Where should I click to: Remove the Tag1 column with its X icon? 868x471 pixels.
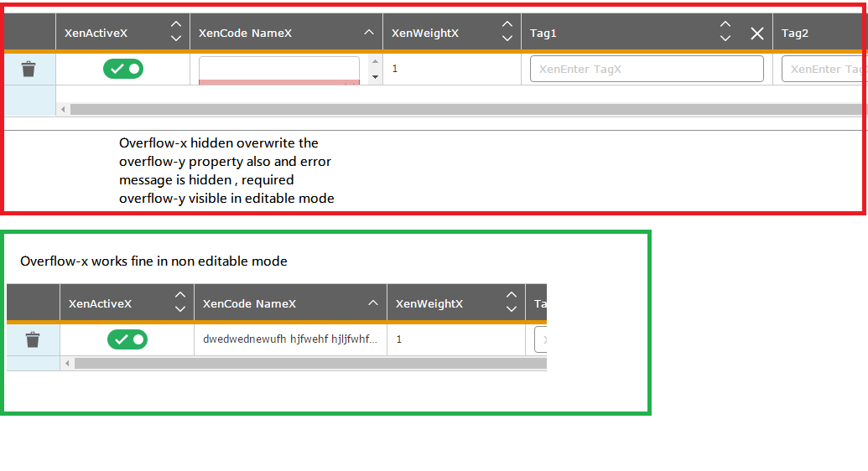757,34
